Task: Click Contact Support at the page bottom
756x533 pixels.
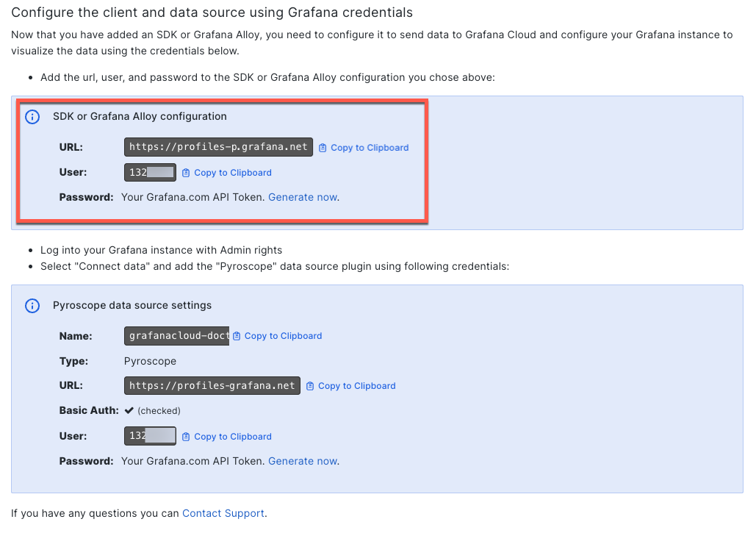Action: 223,512
